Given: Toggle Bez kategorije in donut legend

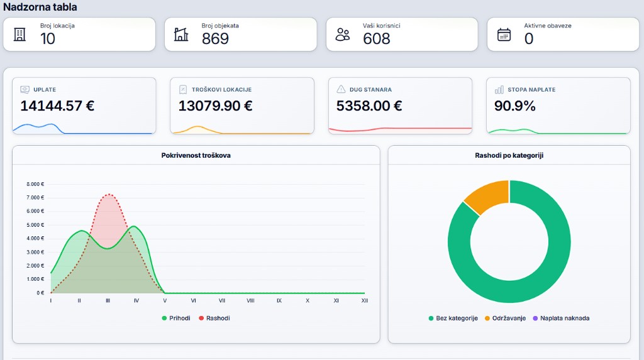Looking at the screenshot, I should [453, 318].
